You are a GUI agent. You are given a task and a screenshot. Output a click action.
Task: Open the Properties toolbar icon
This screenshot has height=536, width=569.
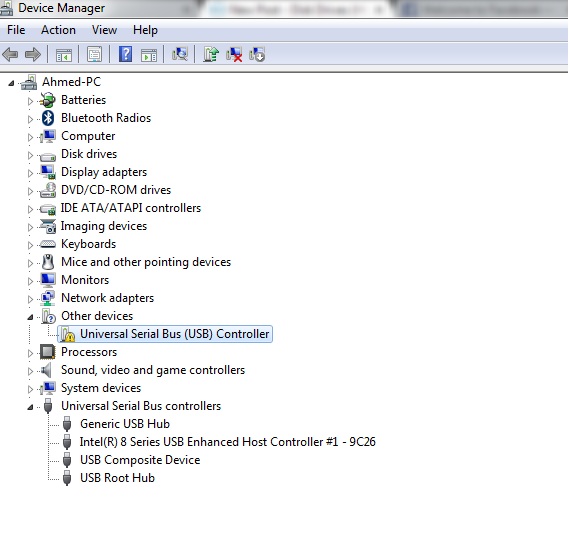[94, 55]
